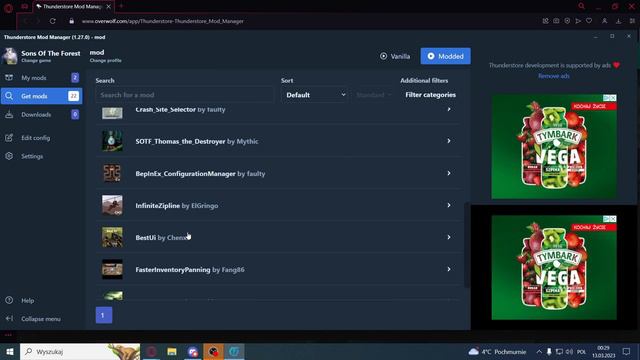
Task: Click the Get mods magnifier icon
Action: point(9,96)
